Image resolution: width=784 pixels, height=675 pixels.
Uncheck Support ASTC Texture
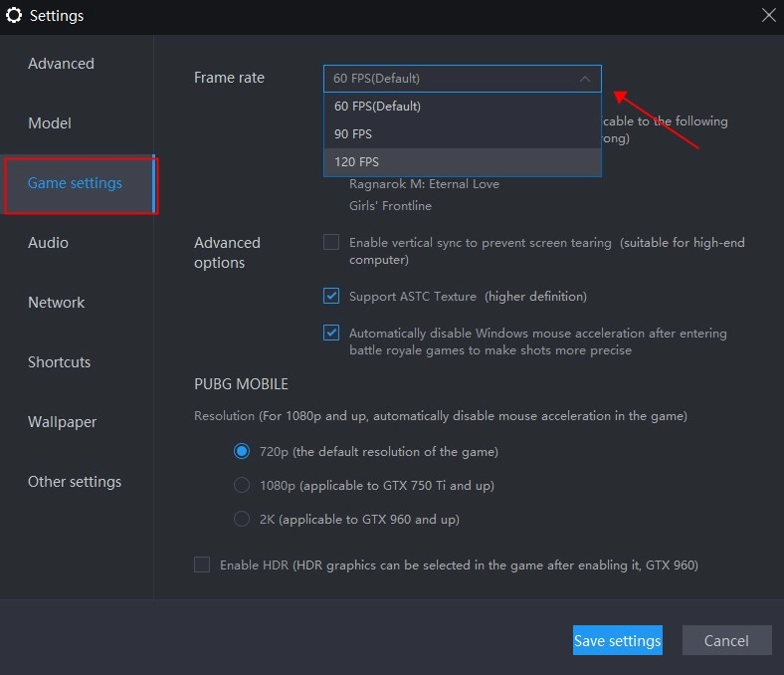click(331, 296)
